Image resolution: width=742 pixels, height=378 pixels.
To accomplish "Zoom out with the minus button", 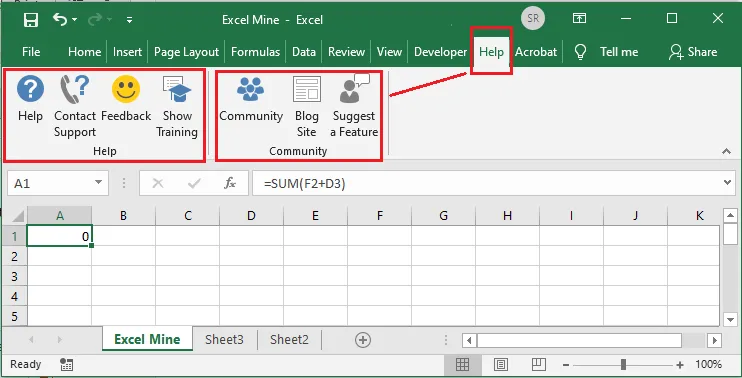I will 566,365.
